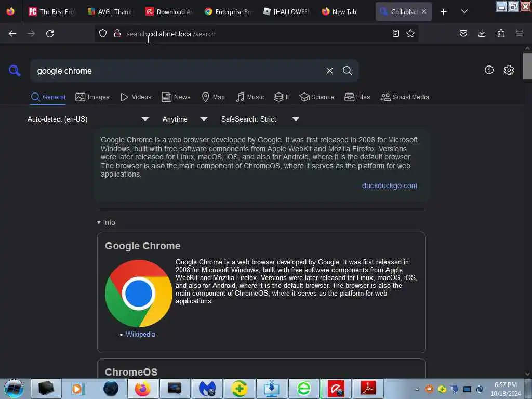The image size is (532, 399).
Task: Open Malwarebytes from the taskbar
Action: click(x=207, y=389)
